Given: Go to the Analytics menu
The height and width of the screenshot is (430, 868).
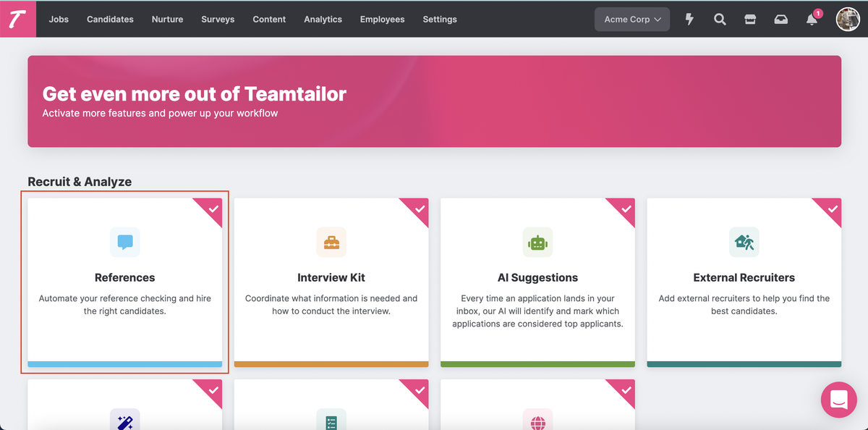Looking at the screenshot, I should tap(323, 20).
